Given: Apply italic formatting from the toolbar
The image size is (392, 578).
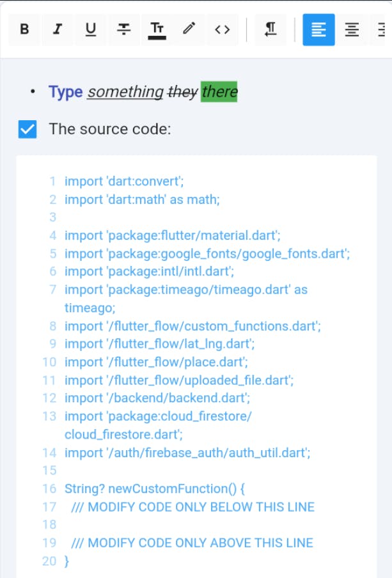Looking at the screenshot, I should point(58,29).
